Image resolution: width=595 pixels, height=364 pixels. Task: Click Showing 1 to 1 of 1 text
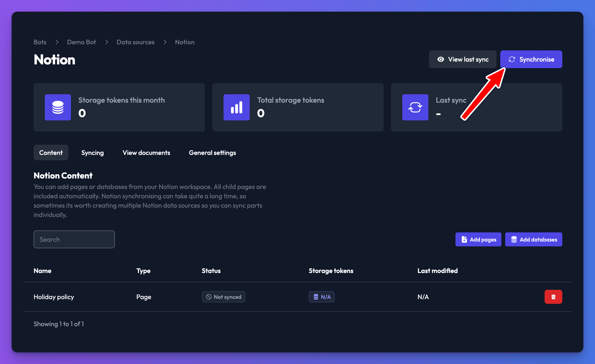[x=59, y=324]
